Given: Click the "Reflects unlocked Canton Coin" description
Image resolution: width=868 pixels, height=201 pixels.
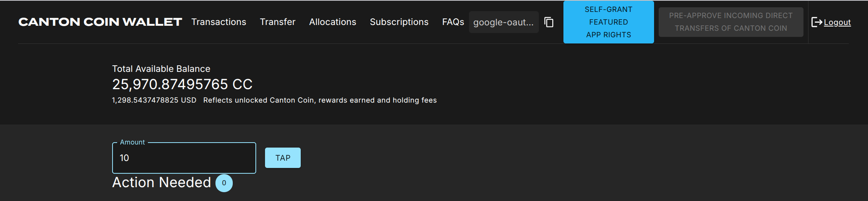Looking at the screenshot, I should (x=320, y=100).
